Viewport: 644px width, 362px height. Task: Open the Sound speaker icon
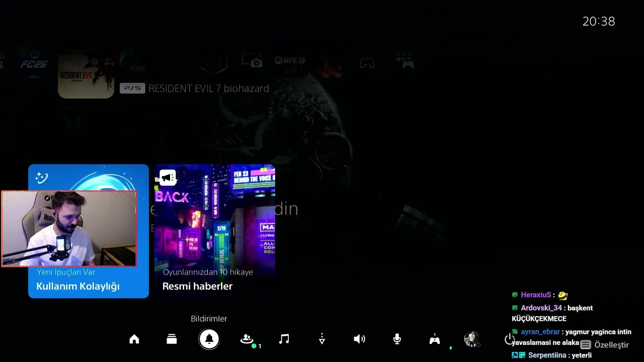[x=359, y=339]
